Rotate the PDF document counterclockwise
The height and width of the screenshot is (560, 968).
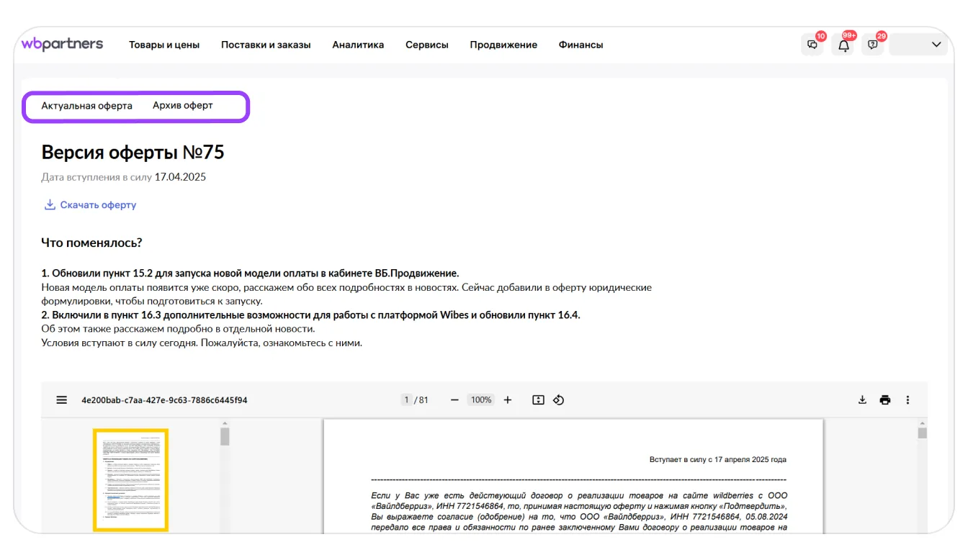(558, 400)
